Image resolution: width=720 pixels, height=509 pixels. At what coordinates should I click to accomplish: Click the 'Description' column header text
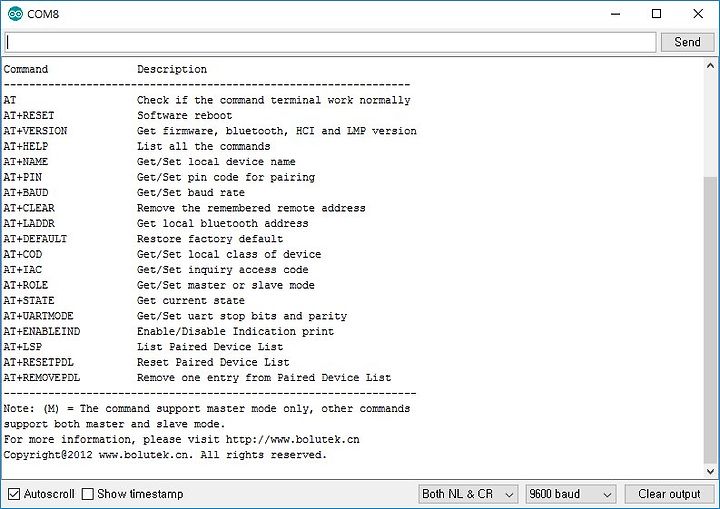[172, 69]
